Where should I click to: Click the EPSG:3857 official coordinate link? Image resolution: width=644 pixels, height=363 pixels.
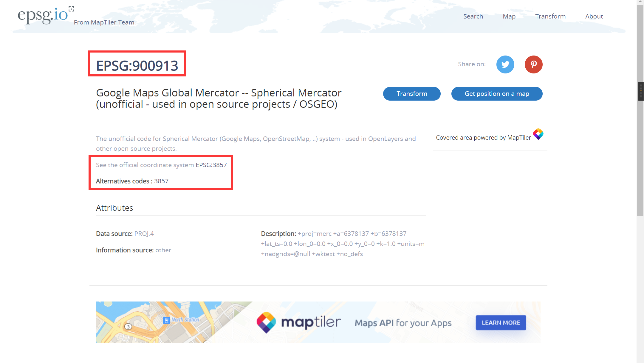click(x=211, y=165)
